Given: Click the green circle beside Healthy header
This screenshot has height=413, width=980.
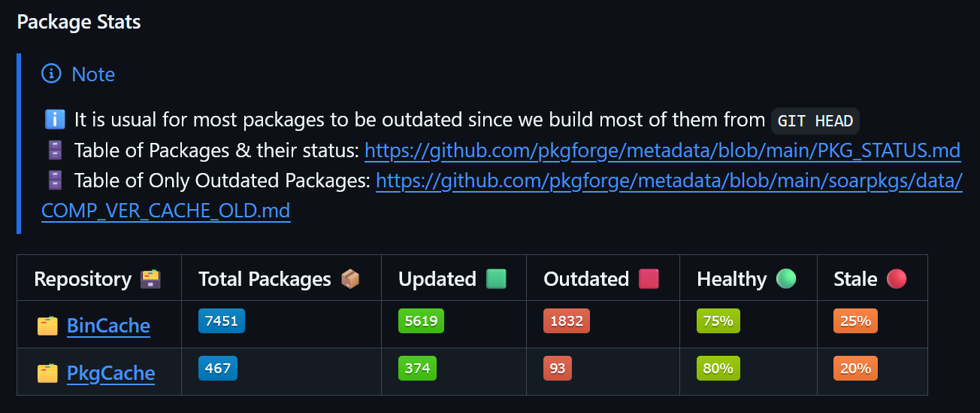Looking at the screenshot, I should point(786,279).
